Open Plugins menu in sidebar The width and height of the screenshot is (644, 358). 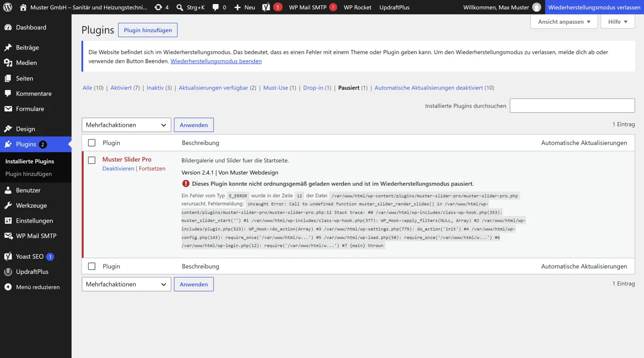pos(35,144)
